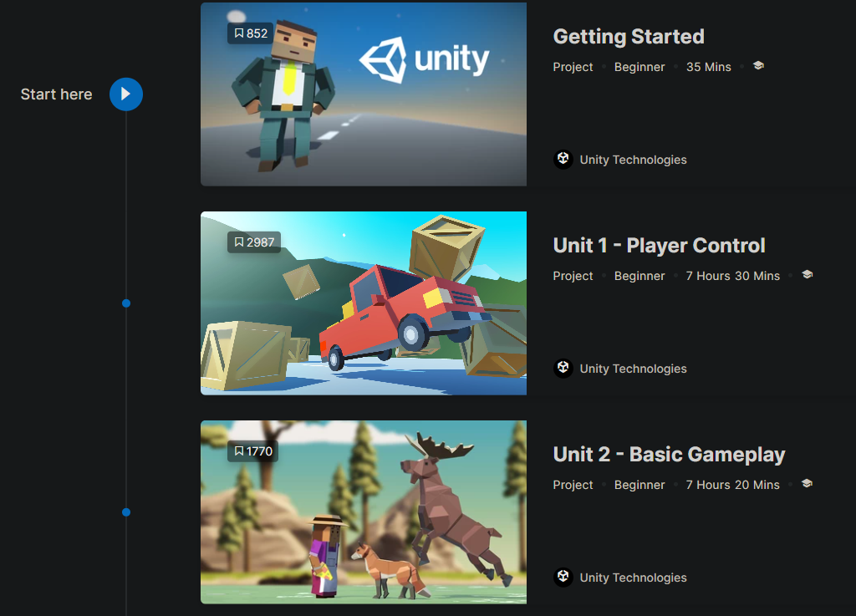Click the graduation cap icon beside 7 Hours 30 Mins

(x=808, y=275)
